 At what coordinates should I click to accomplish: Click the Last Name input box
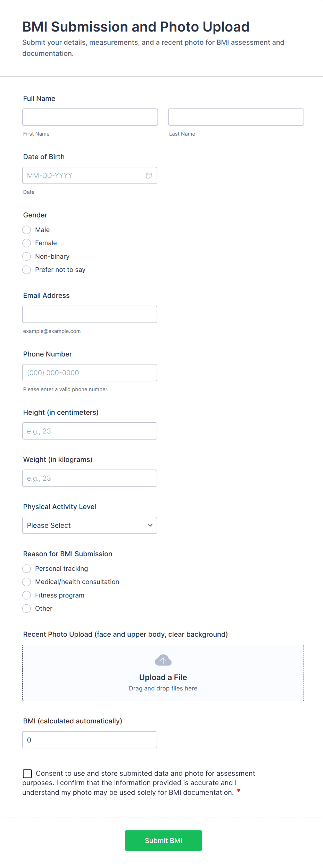(236, 117)
